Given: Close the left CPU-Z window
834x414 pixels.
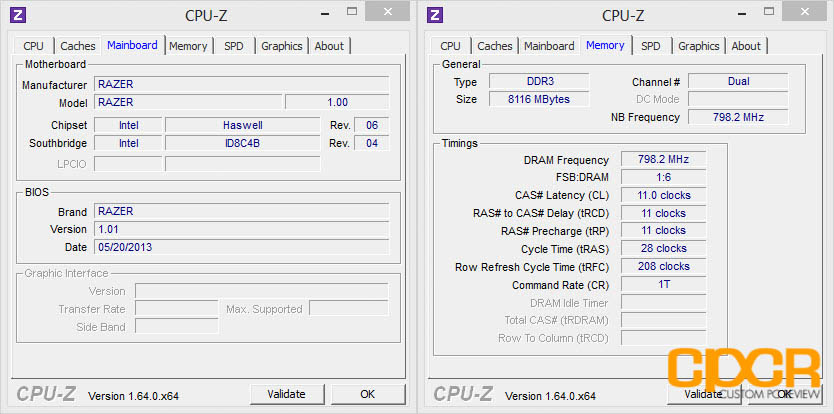Looking at the screenshot, I should coord(388,11).
